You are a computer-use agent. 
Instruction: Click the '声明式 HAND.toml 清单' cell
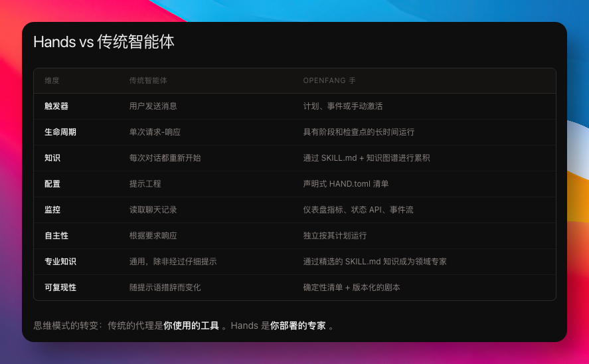pos(346,184)
